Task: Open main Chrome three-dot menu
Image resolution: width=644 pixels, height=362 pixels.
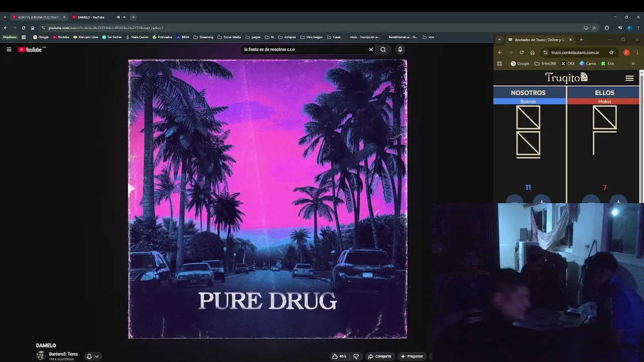Action: 638,28
